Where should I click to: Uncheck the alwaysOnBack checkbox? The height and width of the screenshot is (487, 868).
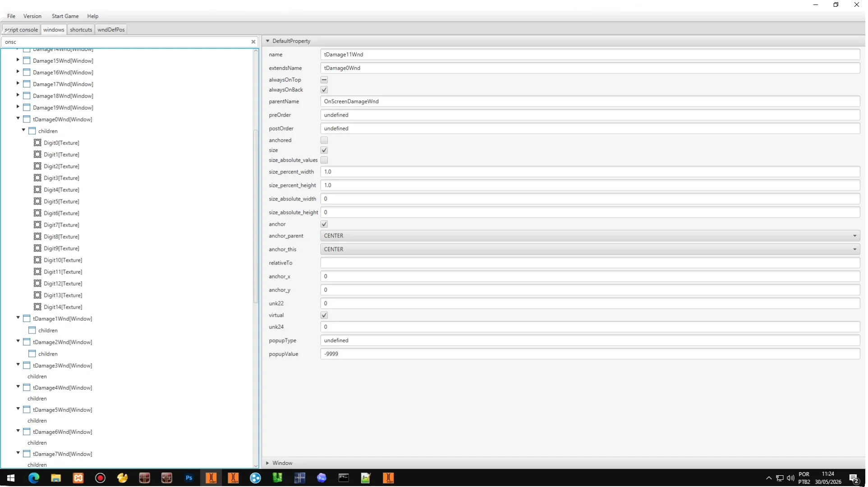[x=324, y=90]
